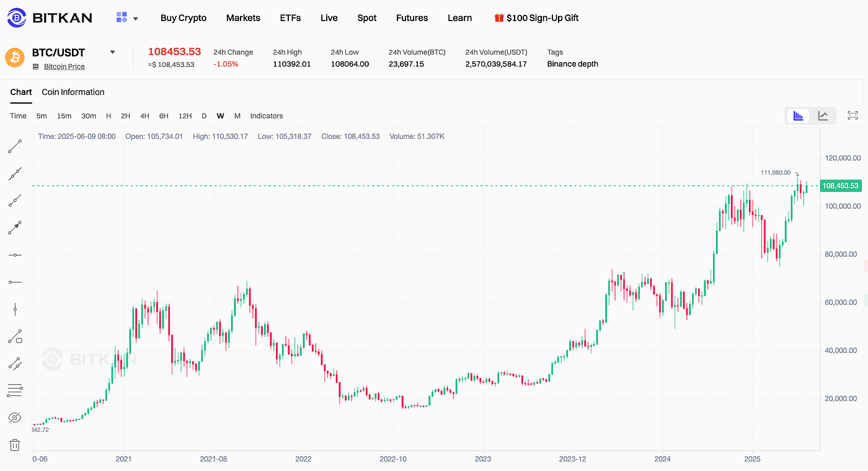Viewport: 868px width, 471px height.
Task: Set interval to 2H
Action: pos(125,116)
